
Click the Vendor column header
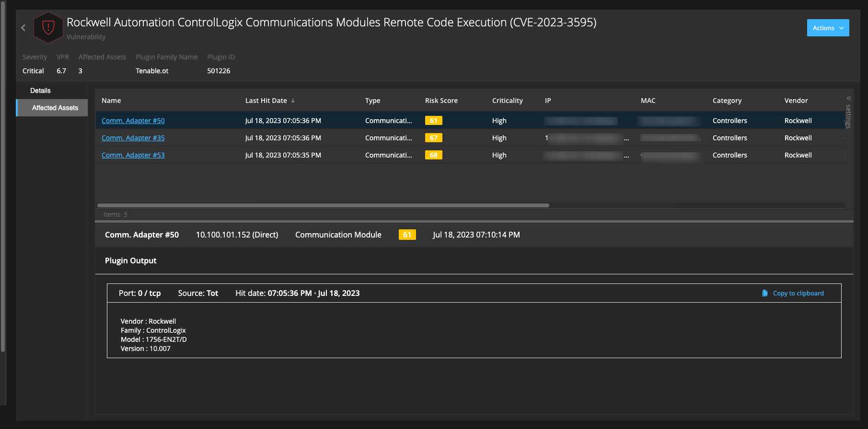[x=796, y=101]
